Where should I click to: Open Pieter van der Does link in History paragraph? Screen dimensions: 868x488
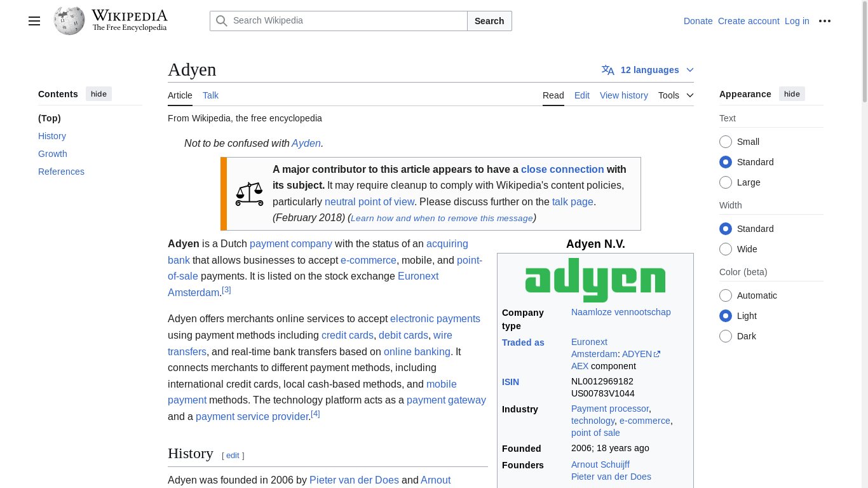(354, 480)
